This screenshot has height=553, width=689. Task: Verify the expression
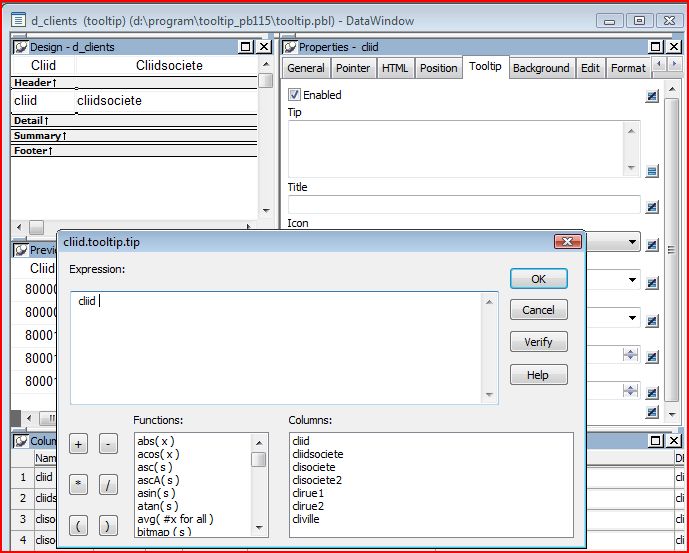[x=539, y=342]
